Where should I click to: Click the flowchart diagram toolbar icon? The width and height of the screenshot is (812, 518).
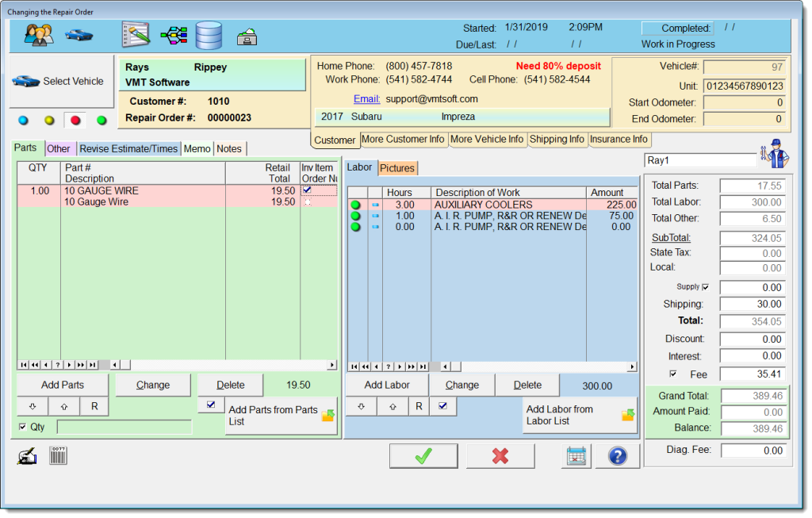point(174,36)
